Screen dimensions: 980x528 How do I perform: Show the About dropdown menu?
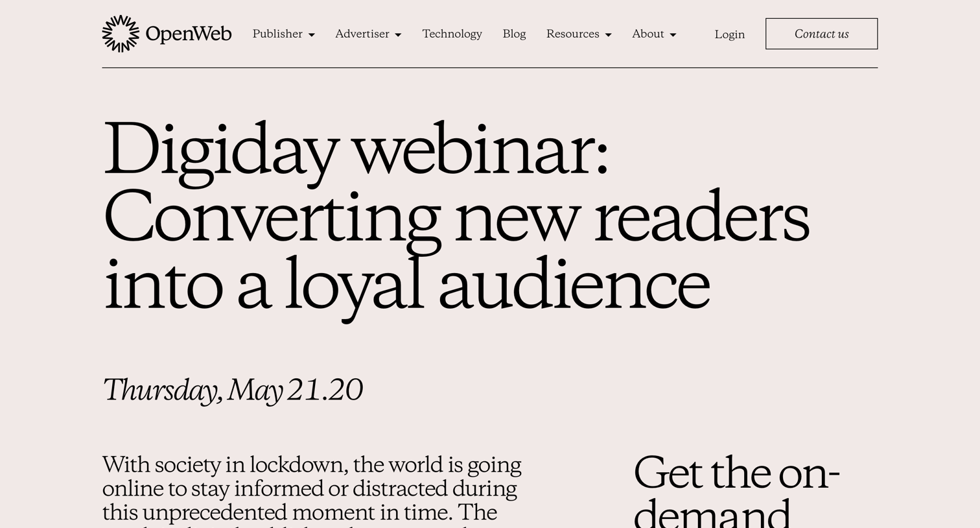(x=654, y=34)
